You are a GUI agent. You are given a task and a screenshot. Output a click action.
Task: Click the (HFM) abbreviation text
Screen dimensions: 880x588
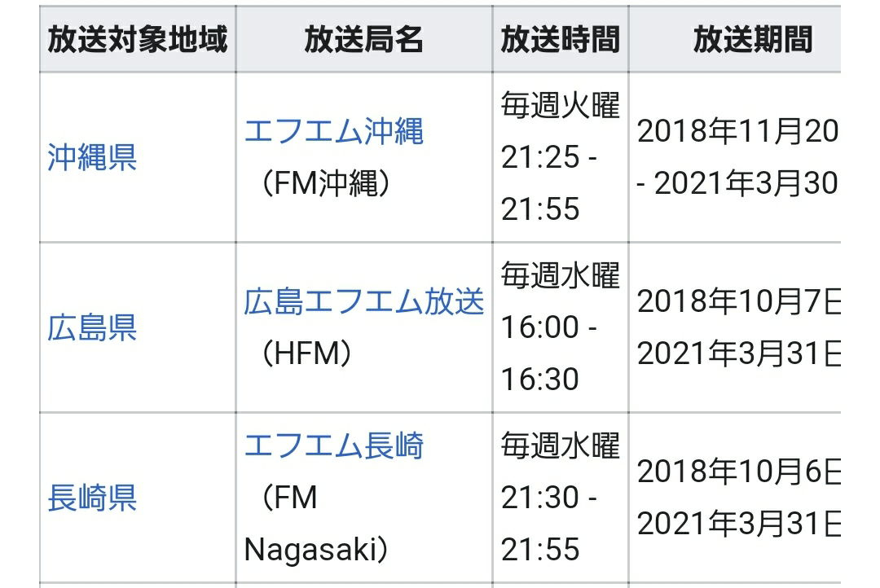307,353
